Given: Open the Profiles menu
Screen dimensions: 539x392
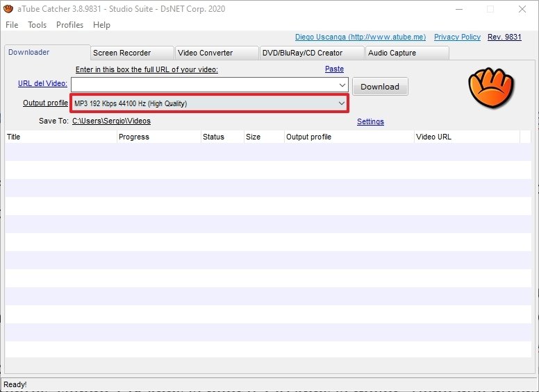Looking at the screenshot, I should (69, 25).
